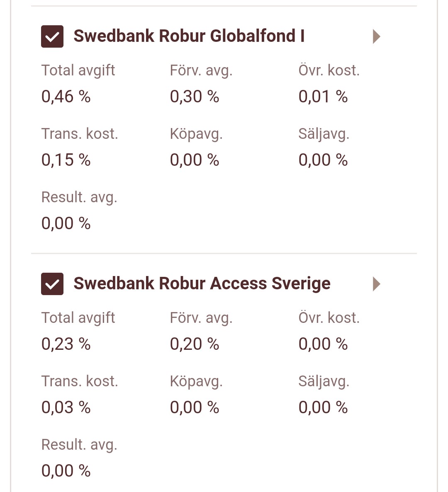The image size is (448, 492).
Task: Select the Result. avg. label under Globalfond I
Action: [79, 197]
